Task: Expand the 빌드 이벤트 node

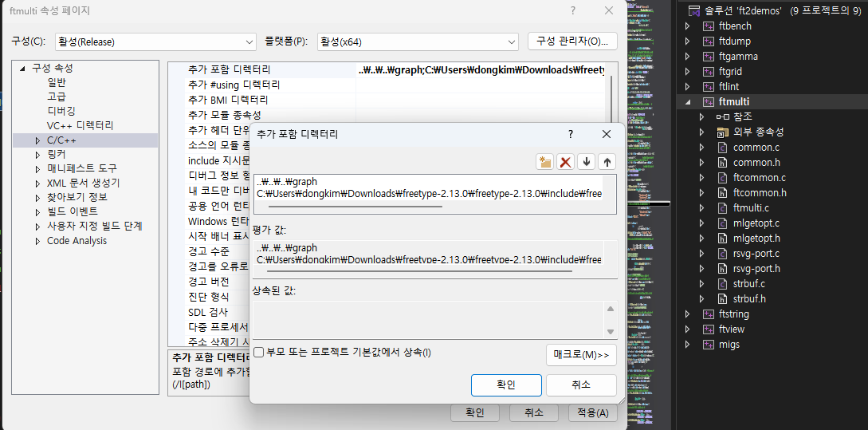Action: coord(37,212)
